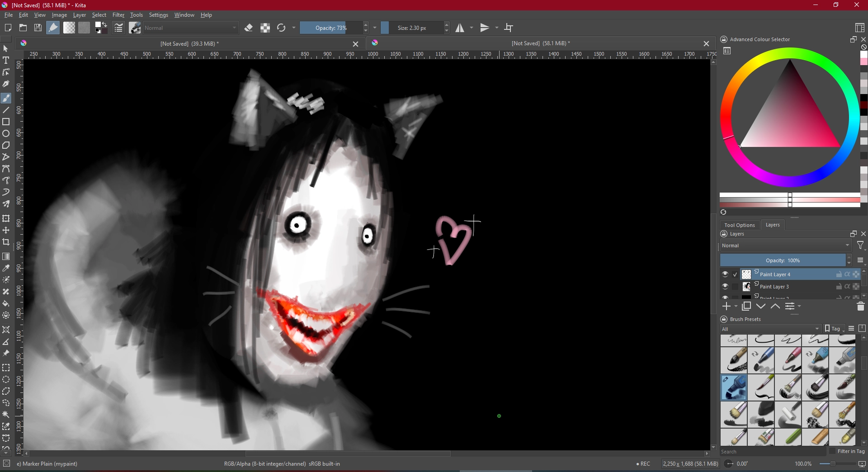Open Layers panel hamburger options menu
Viewport: 868px width, 472px height.
click(860, 260)
